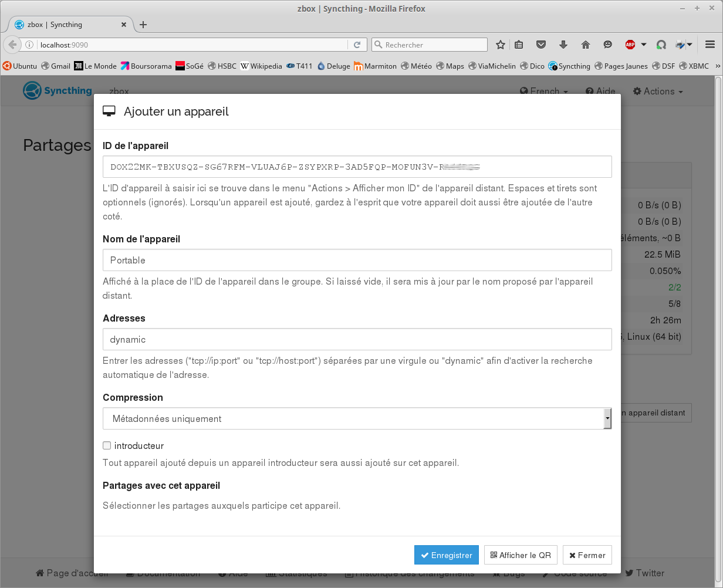The image size is (723, 588).
Task: Click the Afficher le QR button
Action: coord(521,555)
